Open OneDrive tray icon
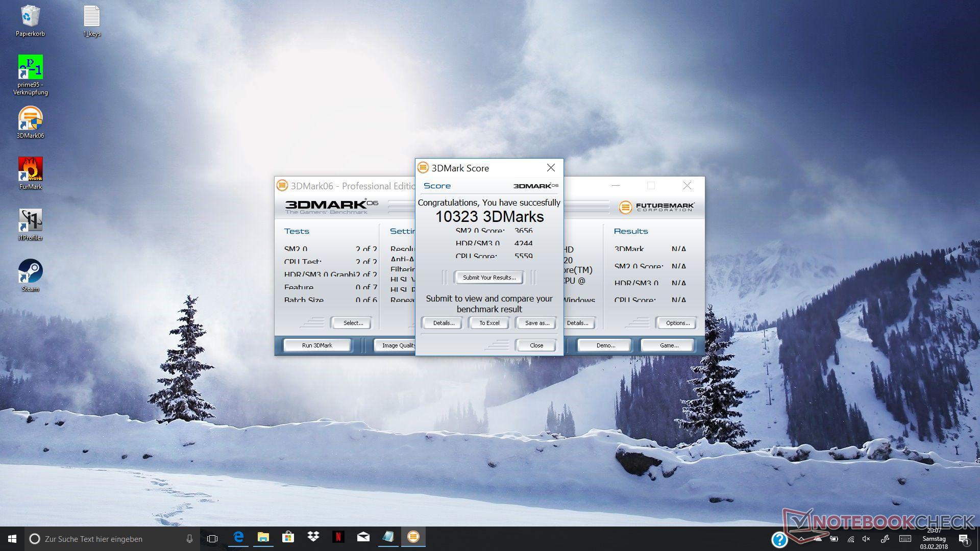This screenshot has height=551, width=980. coord(818,539)
